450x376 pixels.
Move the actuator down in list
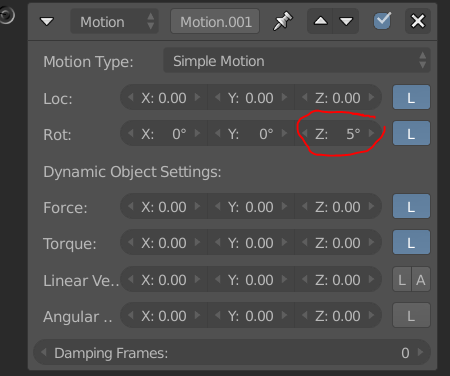pyautogui.click(x=346, y=21)
